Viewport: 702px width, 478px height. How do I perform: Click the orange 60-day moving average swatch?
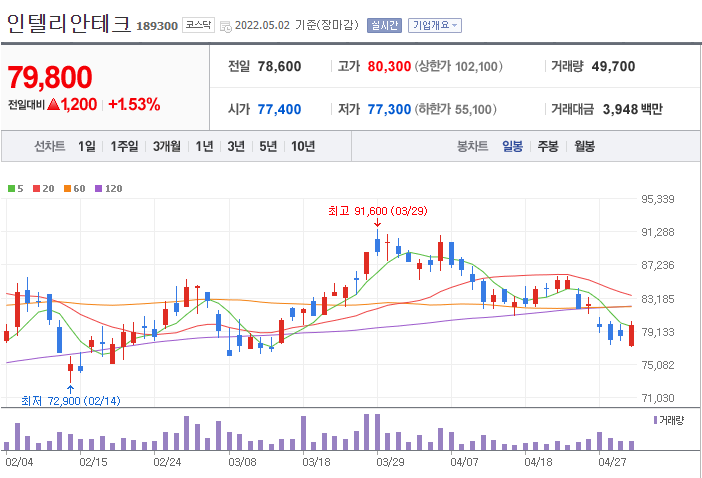(x=67, y=189)
